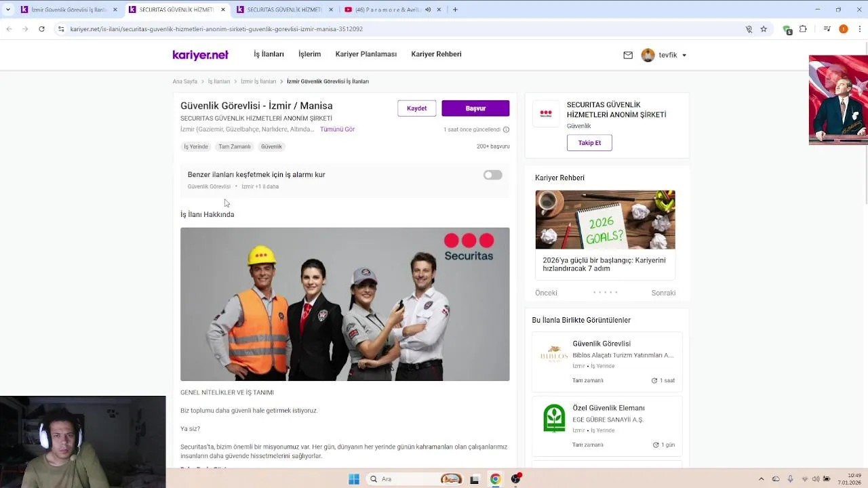
Task: Mute the audio on YouTube tab
Action: coord(428,9)
